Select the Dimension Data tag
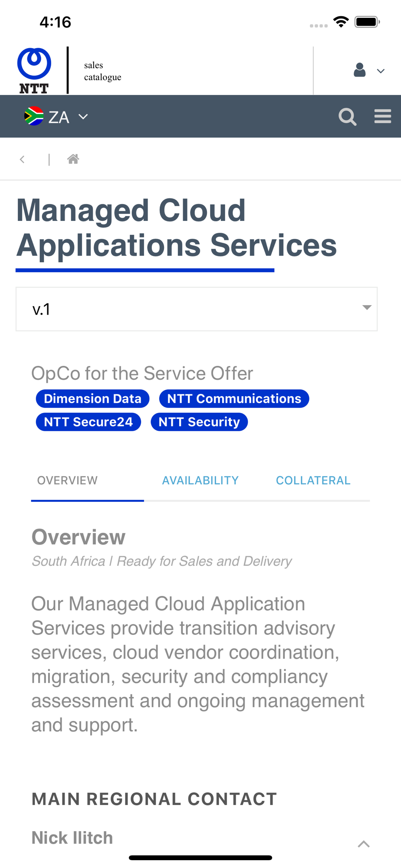The height and width of the screenshot is (868, 401). click(x=92, y=398)
